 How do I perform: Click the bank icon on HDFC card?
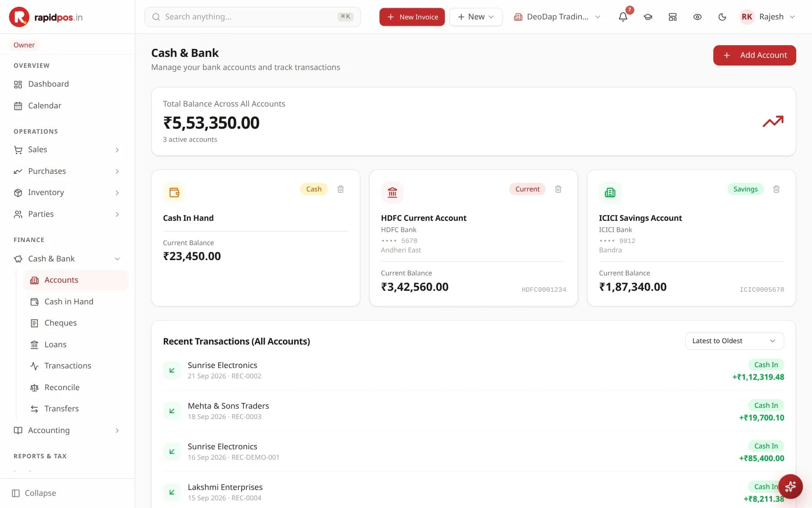392,192
